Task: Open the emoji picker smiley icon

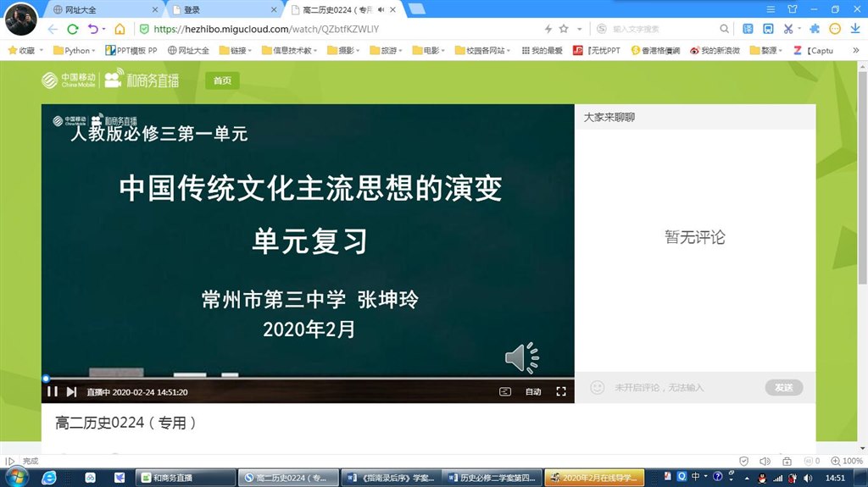Action: [598, 387]
